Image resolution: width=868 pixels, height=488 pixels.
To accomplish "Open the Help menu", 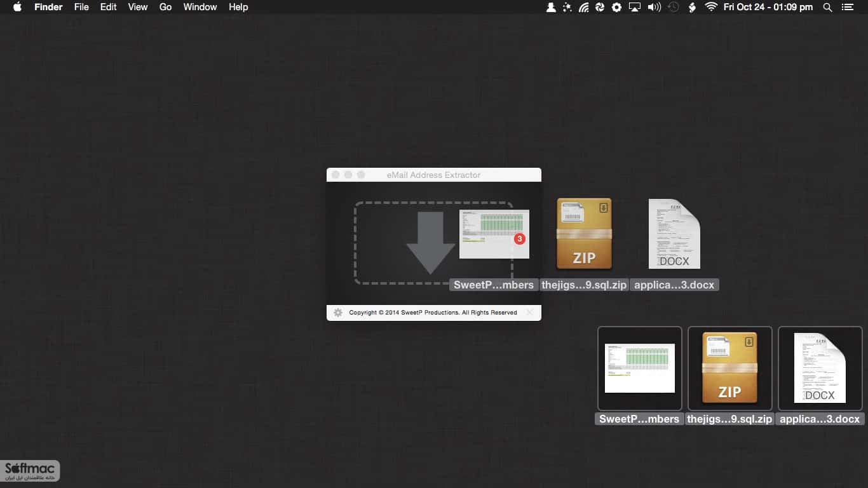I will (x=238, y=7).
